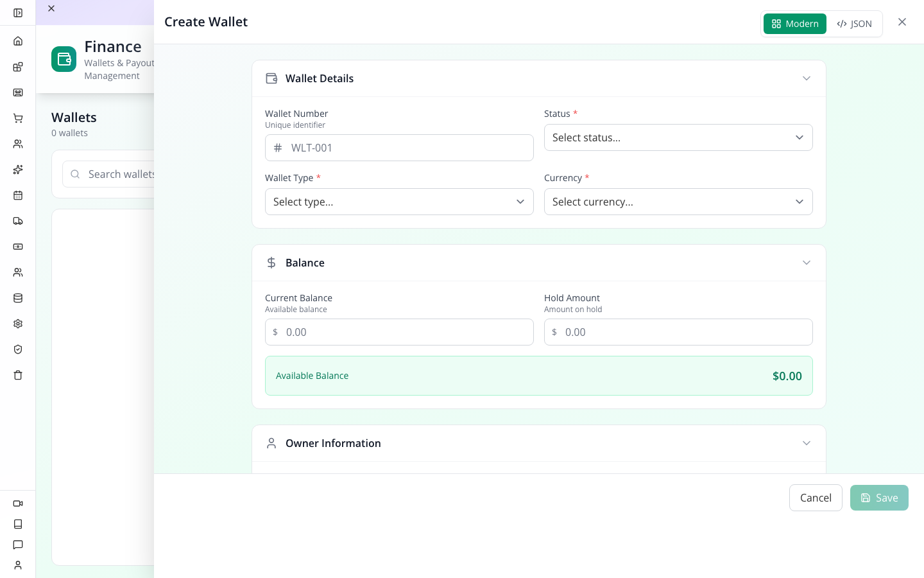The width and height of the screenshot is (924, 578).
Task: Click the "Create Wallet" dialog title
Action: click(206, 22)
